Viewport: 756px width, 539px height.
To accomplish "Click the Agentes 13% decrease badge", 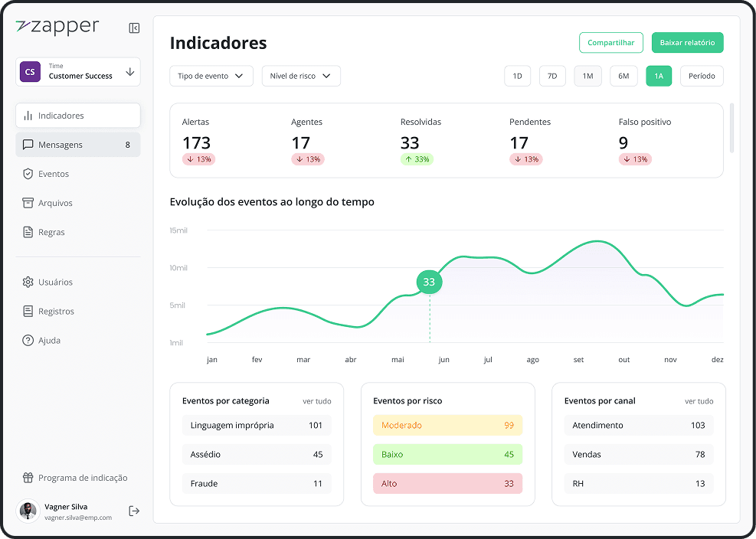I will (308, 159).
